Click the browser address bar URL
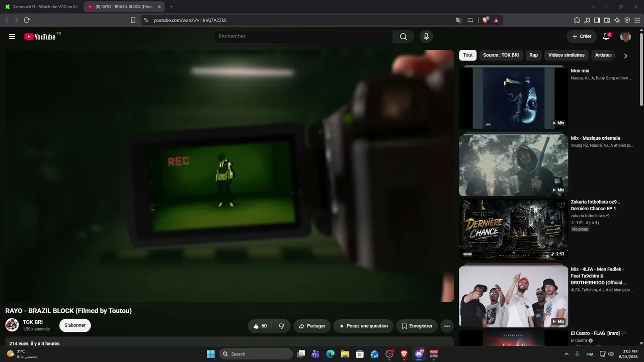 point(190,20)
